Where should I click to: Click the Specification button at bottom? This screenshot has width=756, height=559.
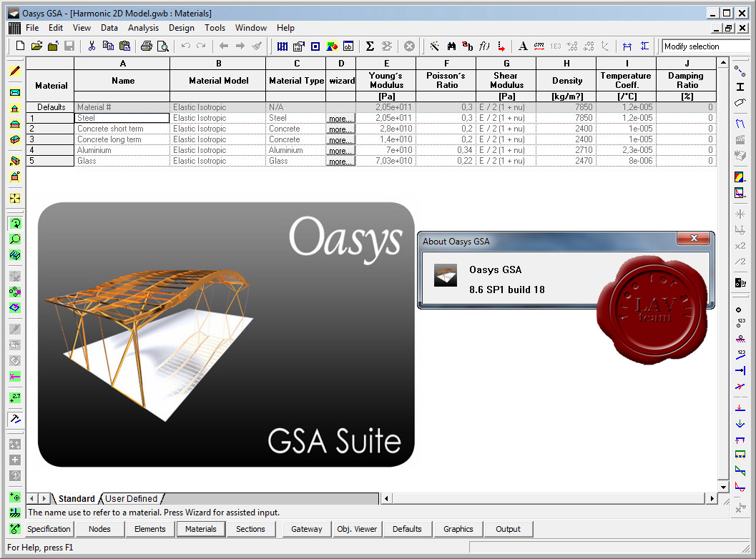coord(49,529)
